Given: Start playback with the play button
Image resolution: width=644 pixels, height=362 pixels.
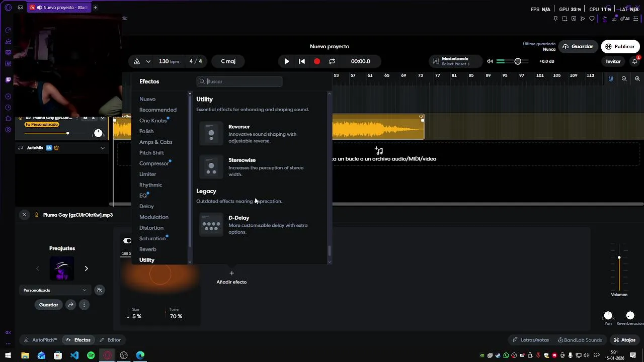Looking at the screenshot, I should [x=287, y=61].
